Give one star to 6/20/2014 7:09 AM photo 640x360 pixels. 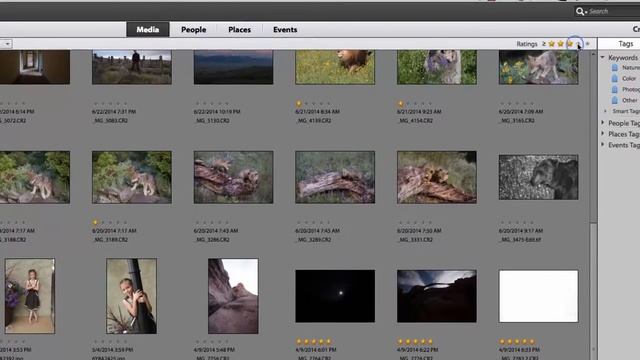coord(502,103)
